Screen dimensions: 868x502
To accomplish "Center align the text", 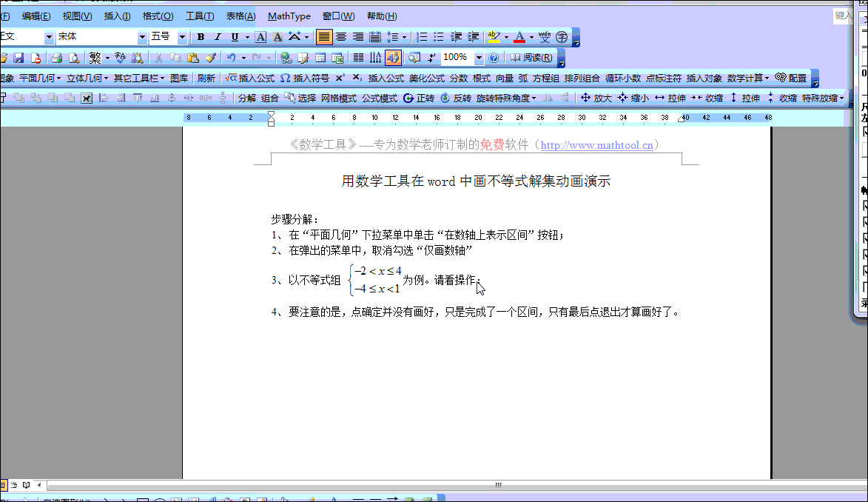I will 341,37.
